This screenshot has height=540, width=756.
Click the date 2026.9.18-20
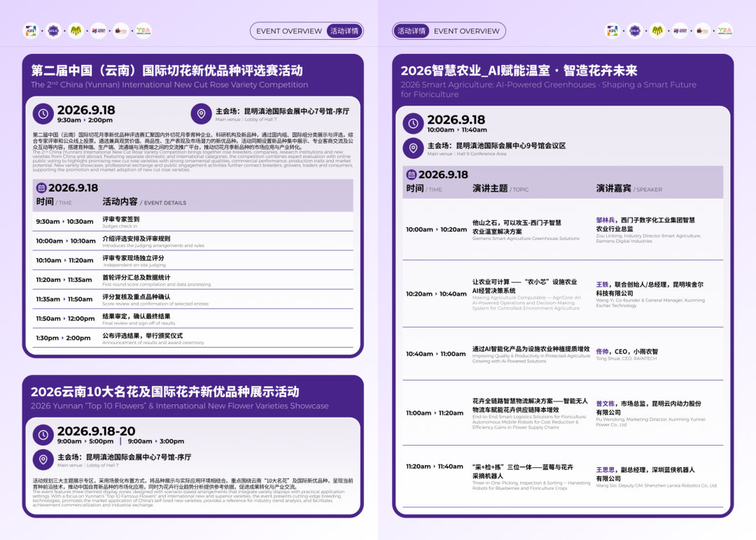click(x=96, y=431)
